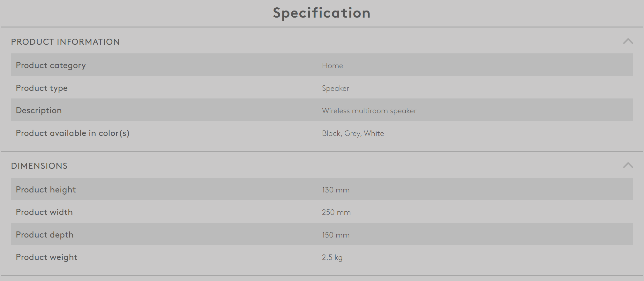
Task: Select the Product depth label
Action: click(44, 235)
